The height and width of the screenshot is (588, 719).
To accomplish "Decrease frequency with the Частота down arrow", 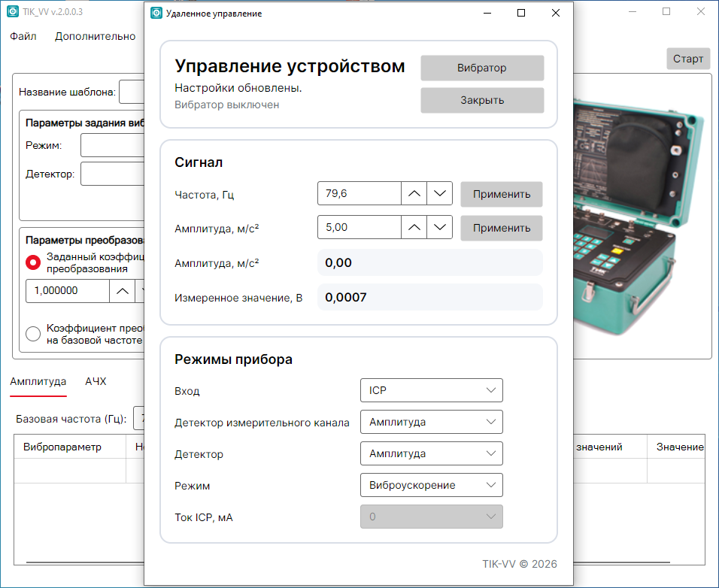I will pos(440,193).
